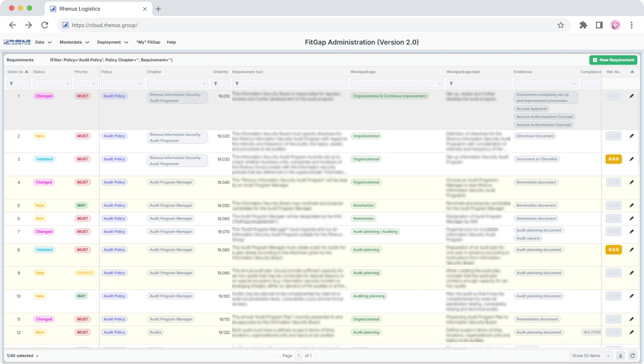644x364 pixels.
Task: Edit requirement row 3 with pencil icon
Action: click(x=632, y=159)
